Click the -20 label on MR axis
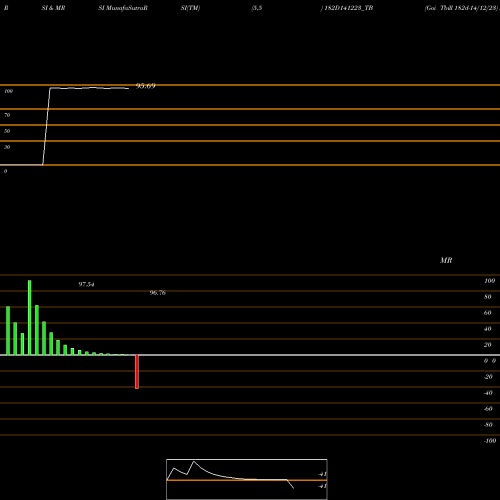This screenshot has height=500, width=500. tap(488, 377)
